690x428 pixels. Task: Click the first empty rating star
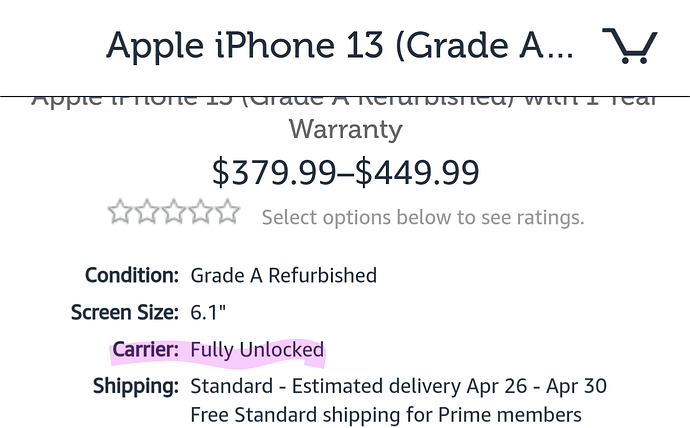(x=120, y=212)
